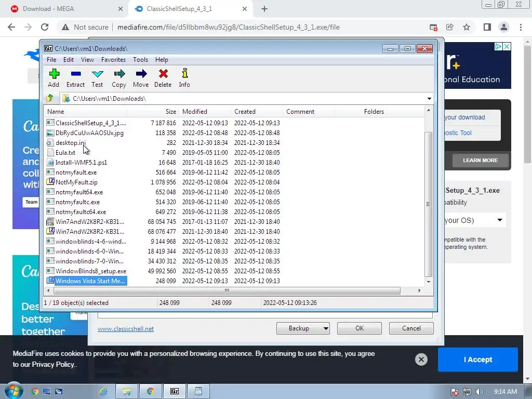
Task: Open the Edit menu
Action: point(69,60)
